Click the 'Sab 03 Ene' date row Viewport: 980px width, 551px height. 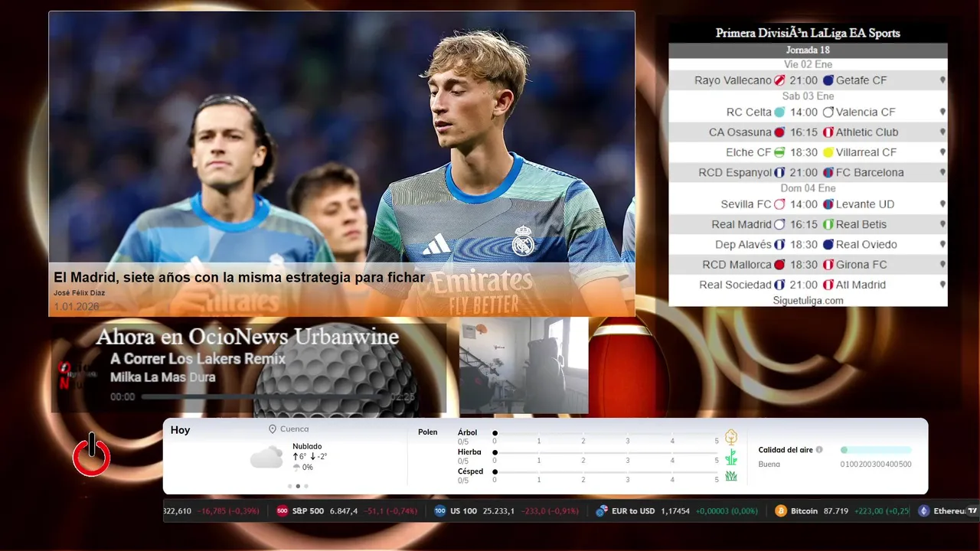(x=808, y=96)
